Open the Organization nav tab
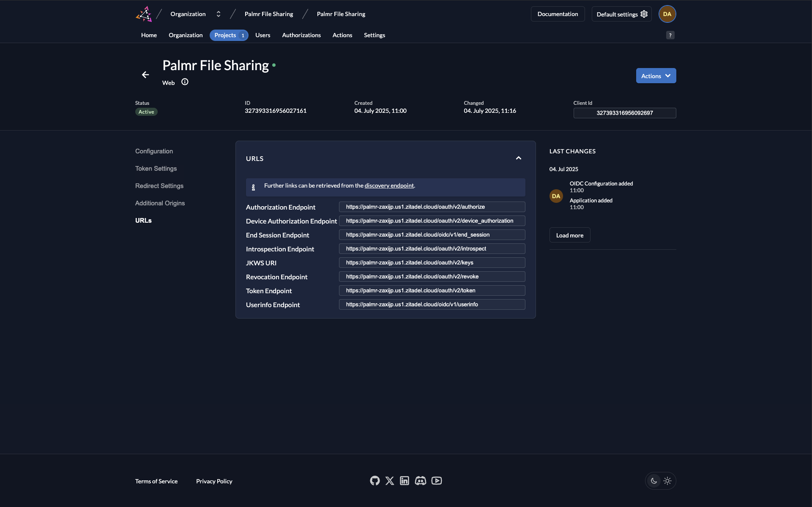This screenshot has width=812, height=507. 186,35
